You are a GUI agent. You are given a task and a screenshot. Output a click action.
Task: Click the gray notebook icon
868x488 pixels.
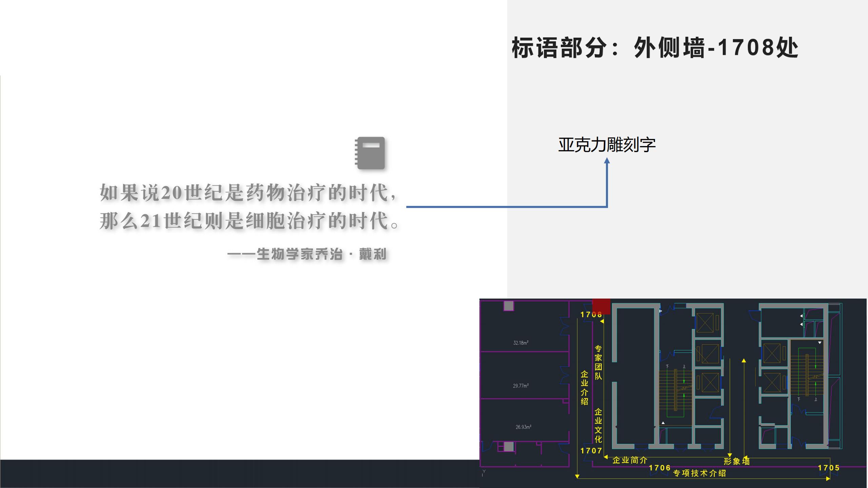[x=370, y=153]
